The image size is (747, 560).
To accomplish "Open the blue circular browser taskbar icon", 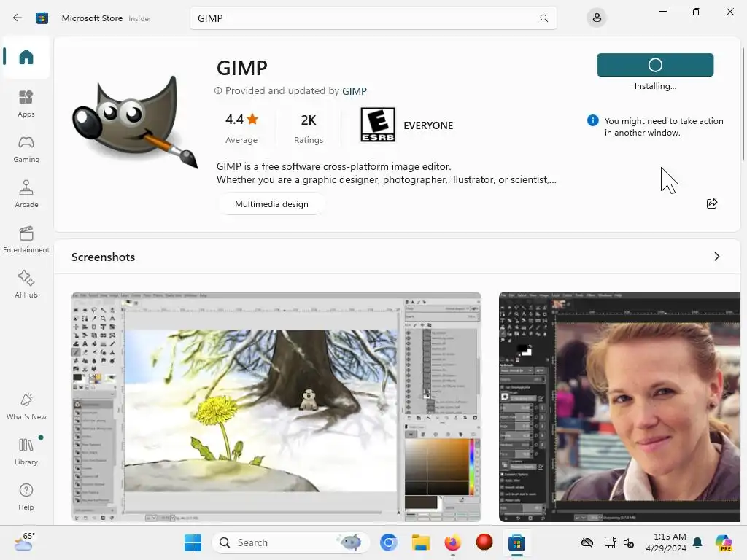I will click(389, 542).
